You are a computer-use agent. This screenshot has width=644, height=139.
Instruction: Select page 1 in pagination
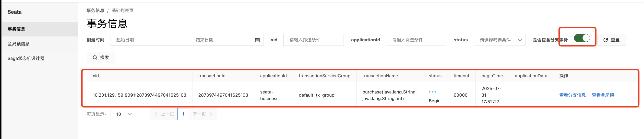coord(183,114)
